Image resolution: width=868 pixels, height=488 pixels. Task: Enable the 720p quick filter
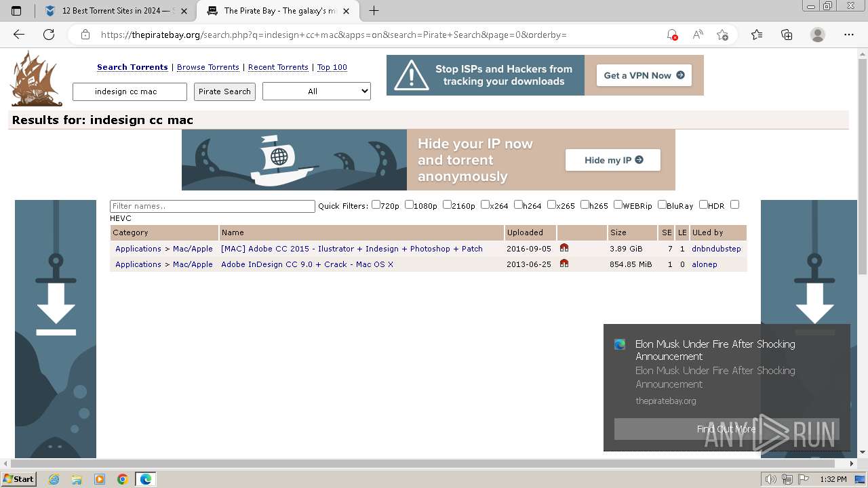[376, 205]
